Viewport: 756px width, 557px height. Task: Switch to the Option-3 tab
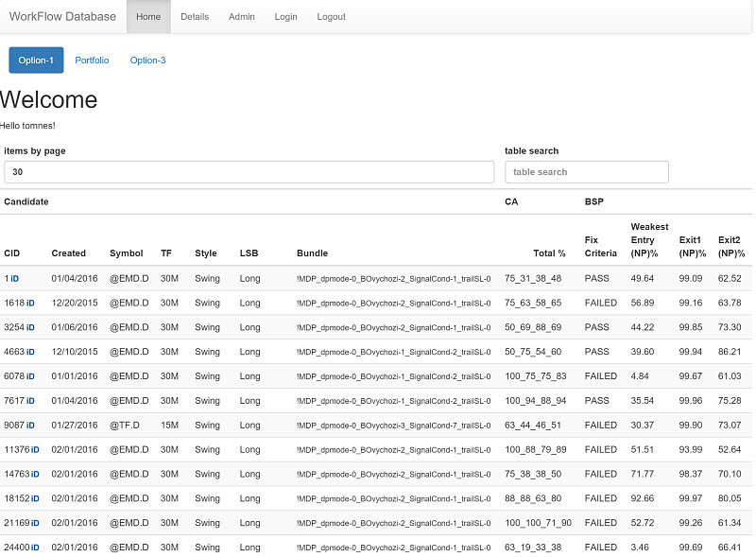coord(147,61)
